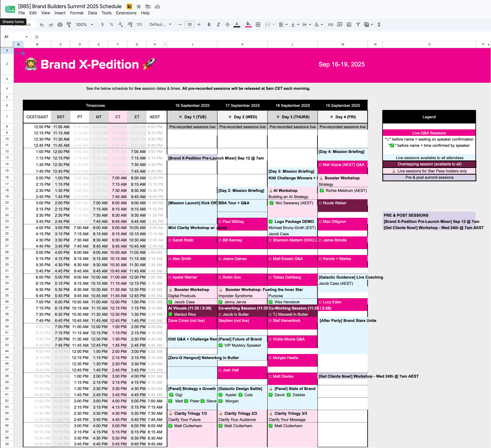The height and width of the screenshot is (448, 491).
Task: Open the borders tool
Action: tap(258, 25)
